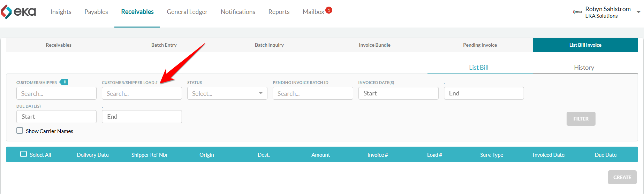Open the Mailbox menu
The width and height of the screenshot is (644, 194).
(x=313, y=12)
